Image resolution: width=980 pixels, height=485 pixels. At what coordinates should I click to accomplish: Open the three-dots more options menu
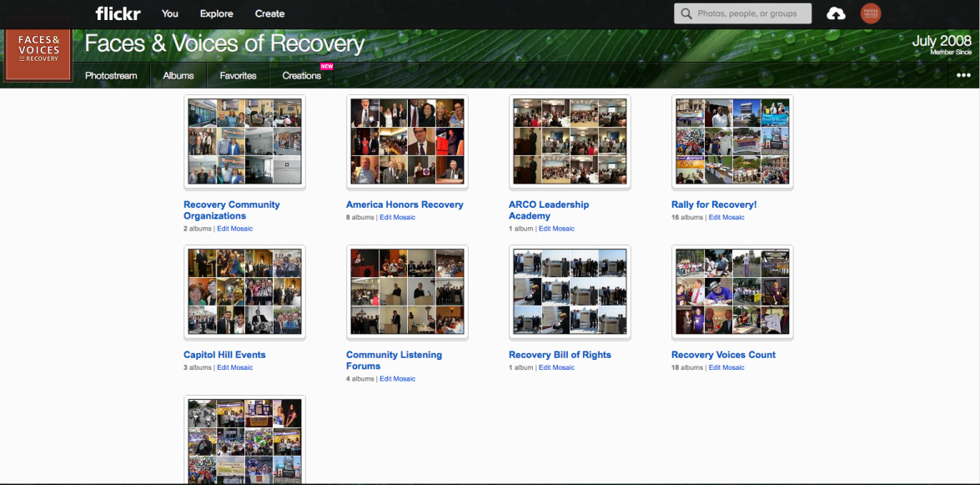[x=963, y=75]
